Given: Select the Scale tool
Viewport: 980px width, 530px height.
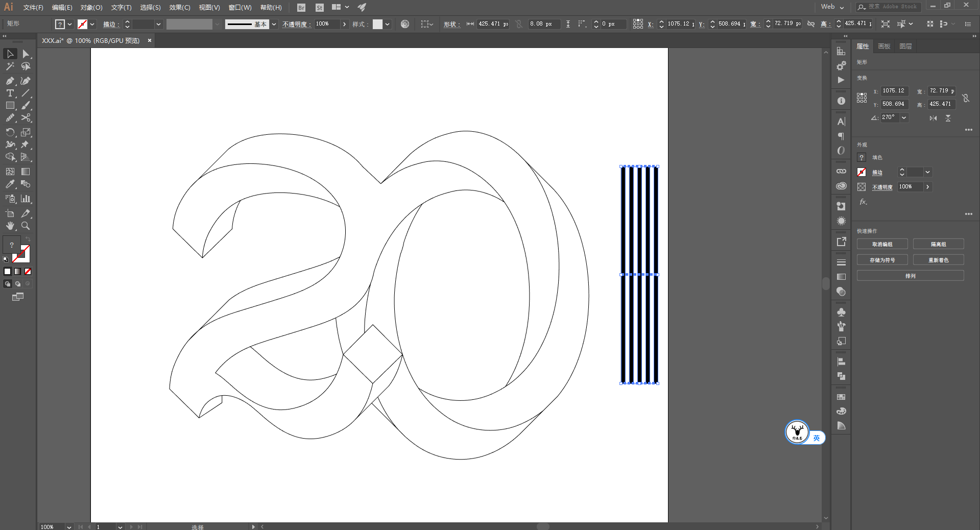Looking at the screenshot, I should tap(26, 132).
